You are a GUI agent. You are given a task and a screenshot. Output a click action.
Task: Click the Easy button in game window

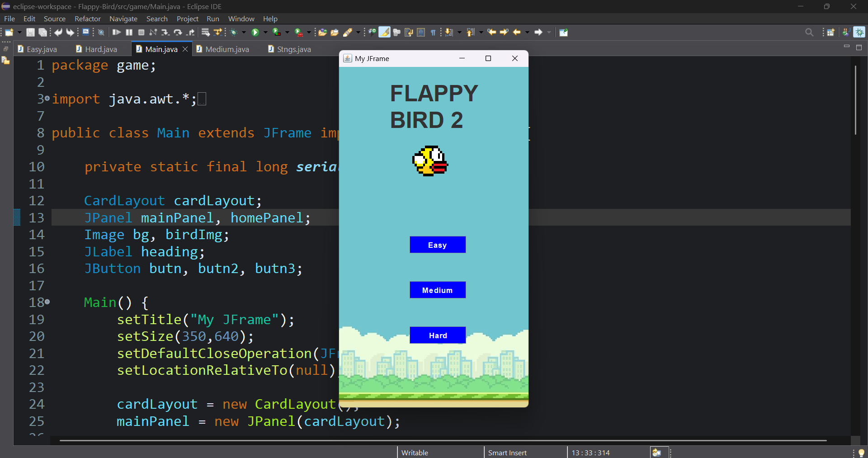(x=437, y=245)
